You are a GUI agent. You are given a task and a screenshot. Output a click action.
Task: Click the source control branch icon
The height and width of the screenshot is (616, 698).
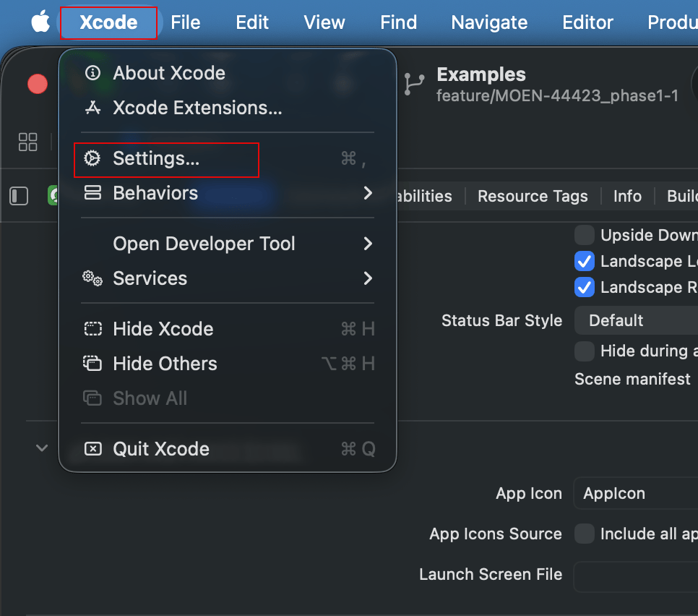pos(414,84)
